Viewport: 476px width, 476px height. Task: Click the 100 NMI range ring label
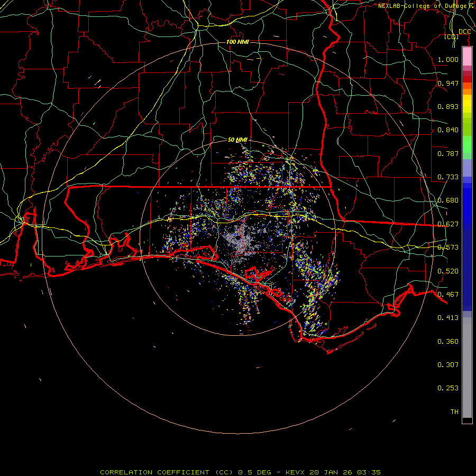tap(237, 42)
